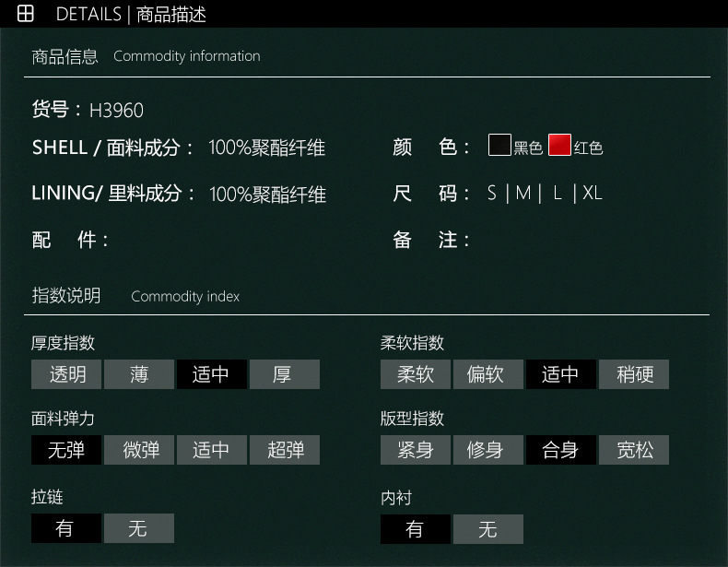Click the 尺码 label

(x=431, y=194)
